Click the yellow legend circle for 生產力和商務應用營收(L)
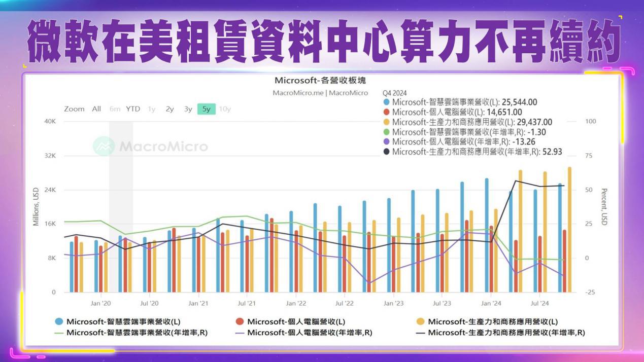Viewport: 644px width, 362px height. click(421, 321)
